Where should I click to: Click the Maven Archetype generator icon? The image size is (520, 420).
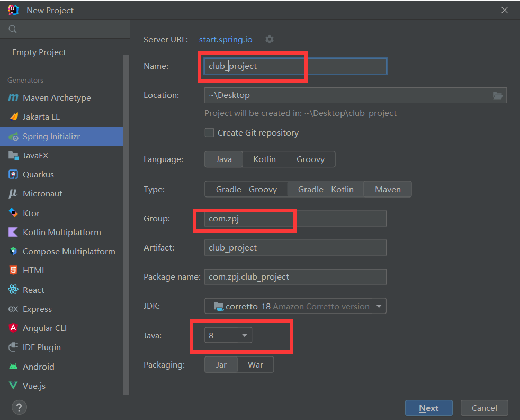tap(13, 98)
